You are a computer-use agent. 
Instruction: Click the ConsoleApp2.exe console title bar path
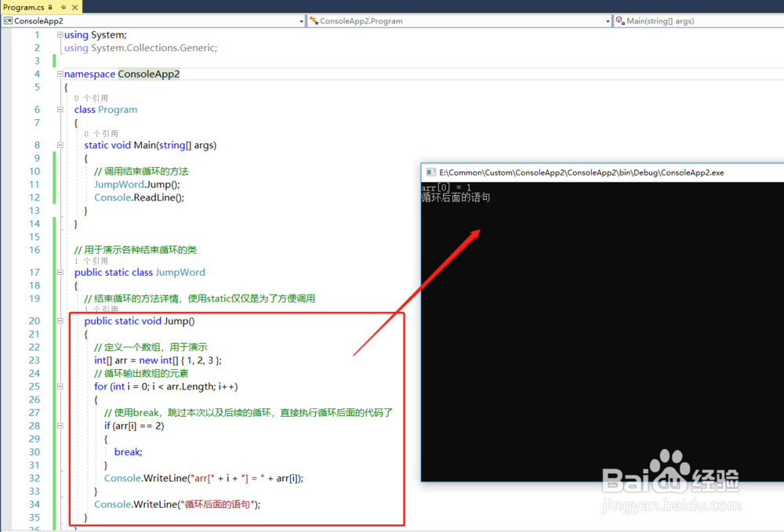click(582, 172)
